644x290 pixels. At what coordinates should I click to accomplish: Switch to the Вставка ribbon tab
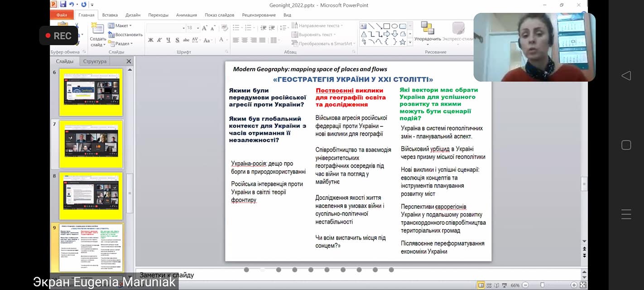click(110, 15)
